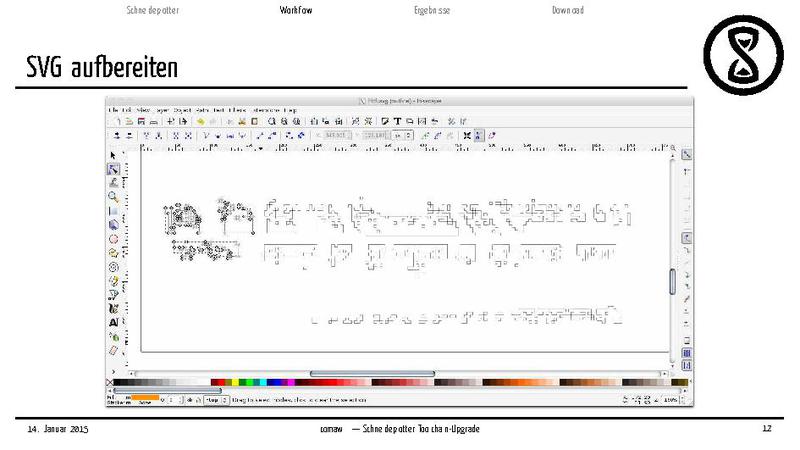Go to the Ergebnisse slide section
800x450 pixels.
pos(432,10)
